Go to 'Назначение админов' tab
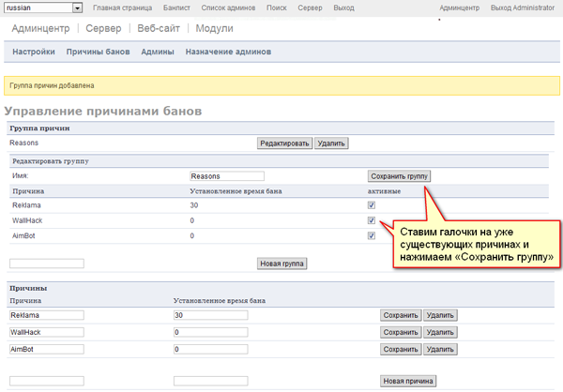 click(228, 52)
